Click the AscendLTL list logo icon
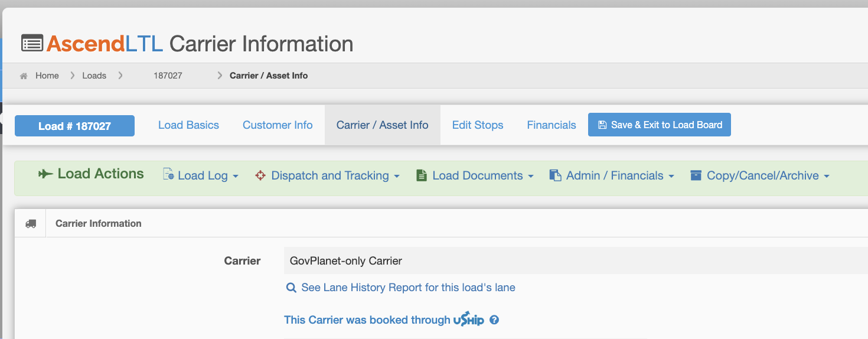 (x=32, y=44)
